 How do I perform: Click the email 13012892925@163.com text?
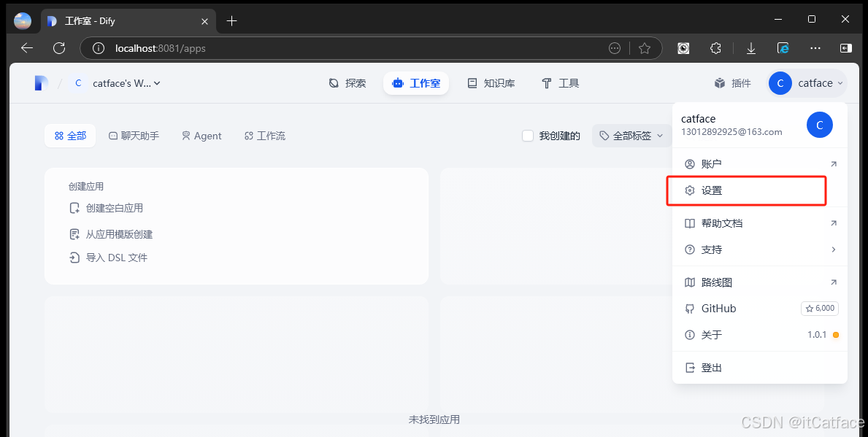click(x=731, y=131)
